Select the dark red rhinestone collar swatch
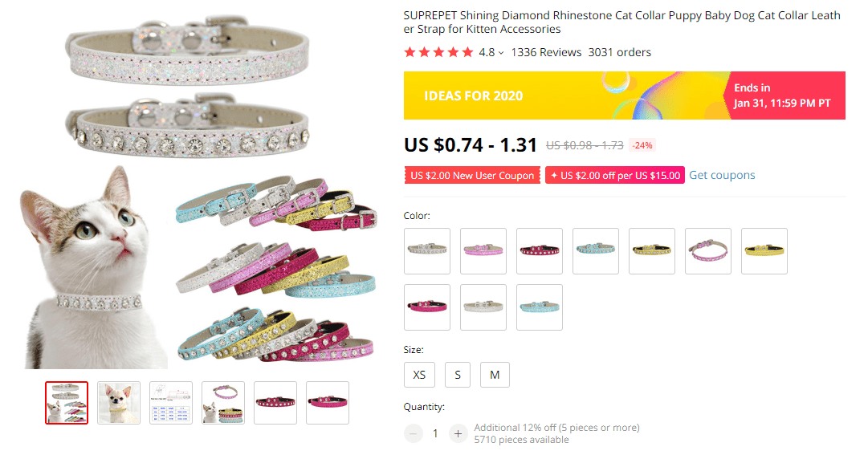868x451 pixels. pos(540,251)
